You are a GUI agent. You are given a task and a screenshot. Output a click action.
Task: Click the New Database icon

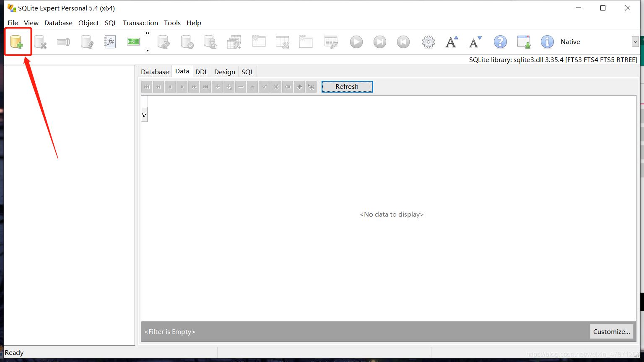17,42
